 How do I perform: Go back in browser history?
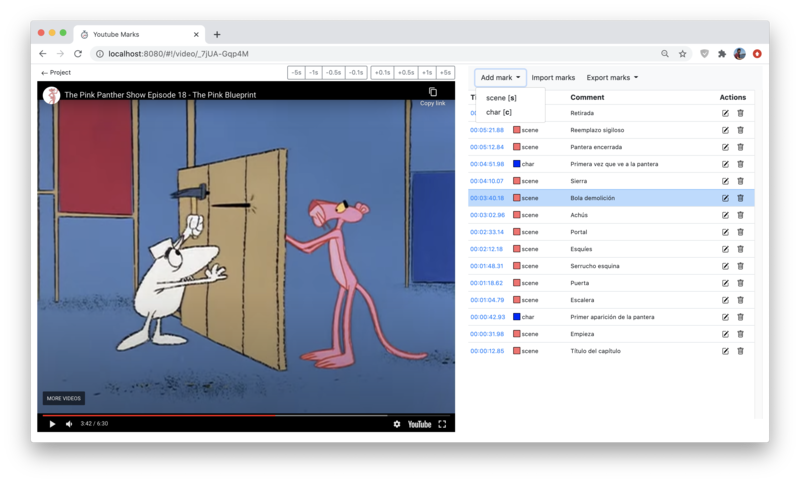pos(43,54)
